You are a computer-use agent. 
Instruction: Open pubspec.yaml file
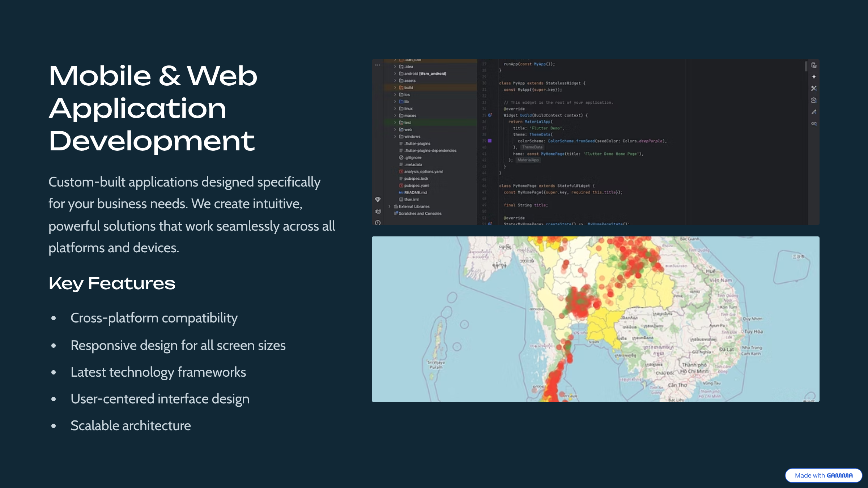[x=416, y=185]
